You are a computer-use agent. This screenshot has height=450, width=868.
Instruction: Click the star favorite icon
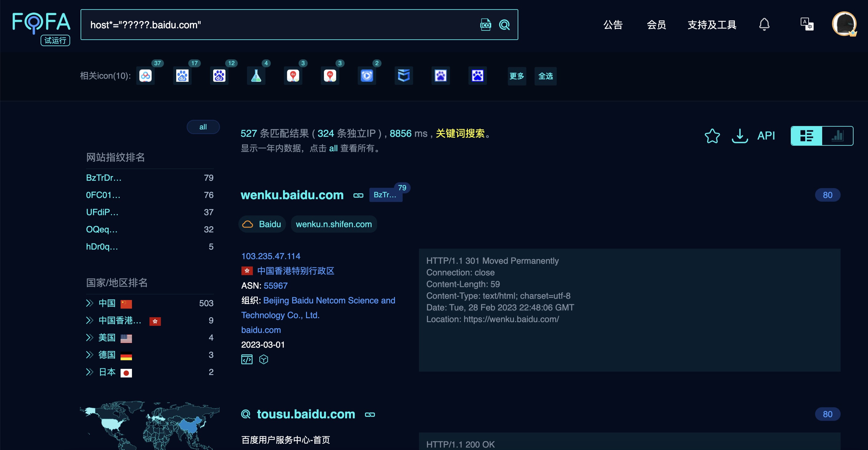tap(712, 136)
